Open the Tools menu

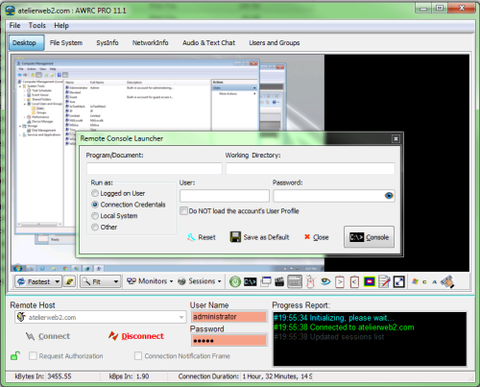point(37,26)
